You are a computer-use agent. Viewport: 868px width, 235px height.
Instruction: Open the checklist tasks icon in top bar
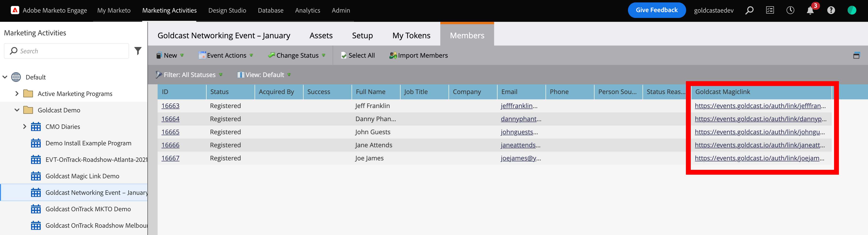(x=770, y=10)
